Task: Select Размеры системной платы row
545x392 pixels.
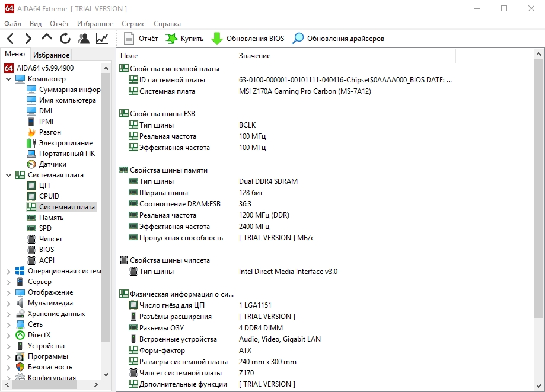Action: [212, 362]
